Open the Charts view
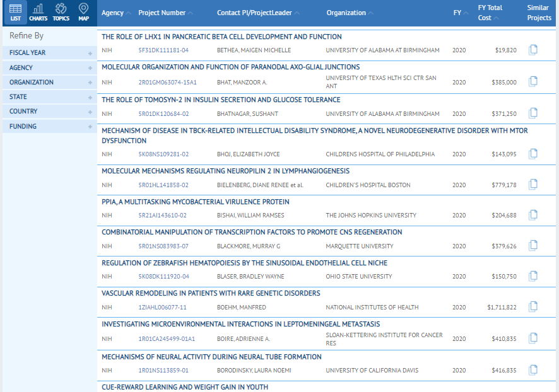559x392 pixels. 38,13
